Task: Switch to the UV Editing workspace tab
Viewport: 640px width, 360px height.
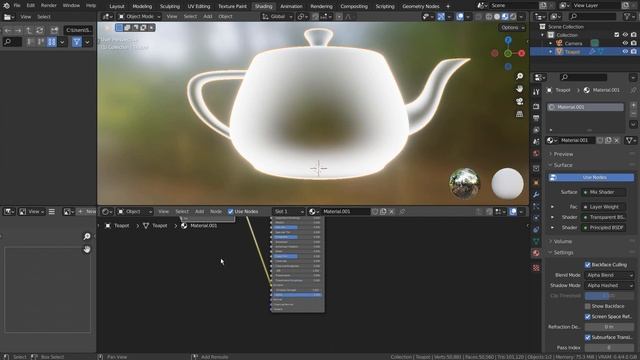Action: pyautogui.click(x=199, y=6)
